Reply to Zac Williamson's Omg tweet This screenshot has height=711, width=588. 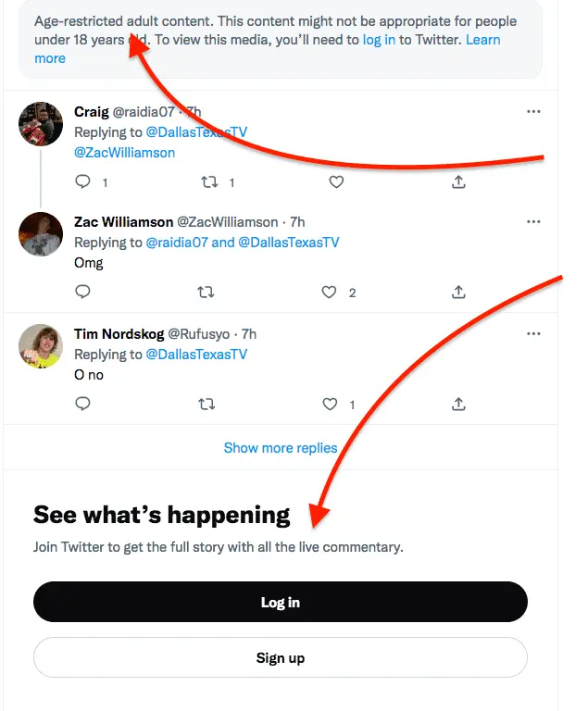click(x=82, y=293)
